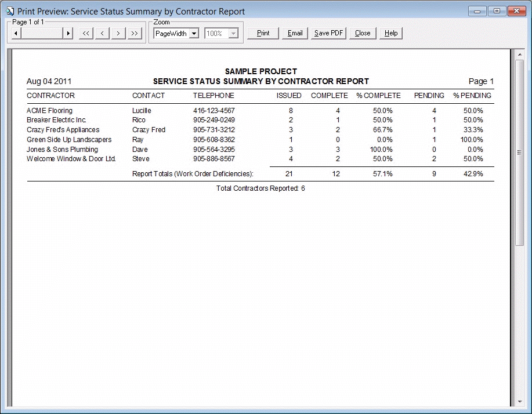This screenshot has width=532, height=414.
Task: Click telephone number 905-608-8362
Action: [214, 140]
